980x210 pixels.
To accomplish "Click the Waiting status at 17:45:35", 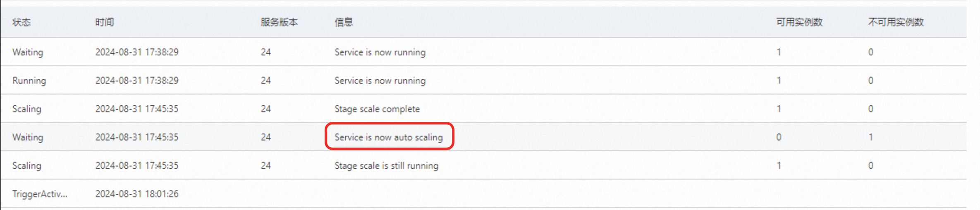I will click(x=28, y=137).
